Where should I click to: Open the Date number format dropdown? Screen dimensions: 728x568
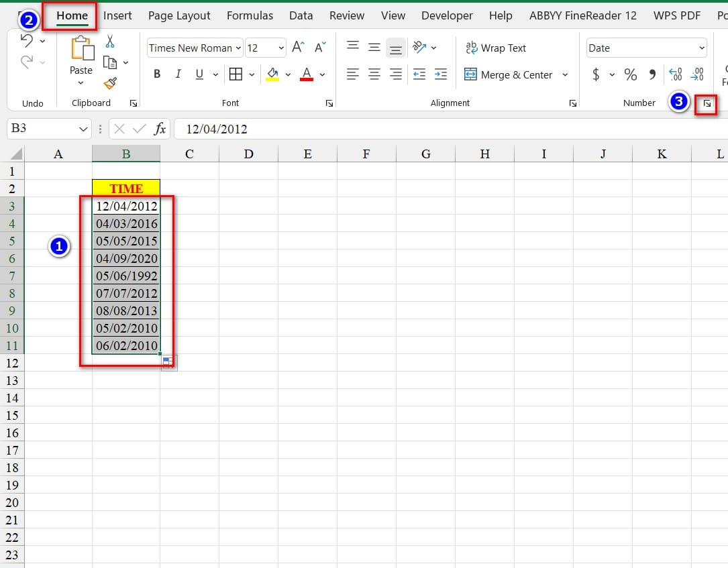pos(702,48)
